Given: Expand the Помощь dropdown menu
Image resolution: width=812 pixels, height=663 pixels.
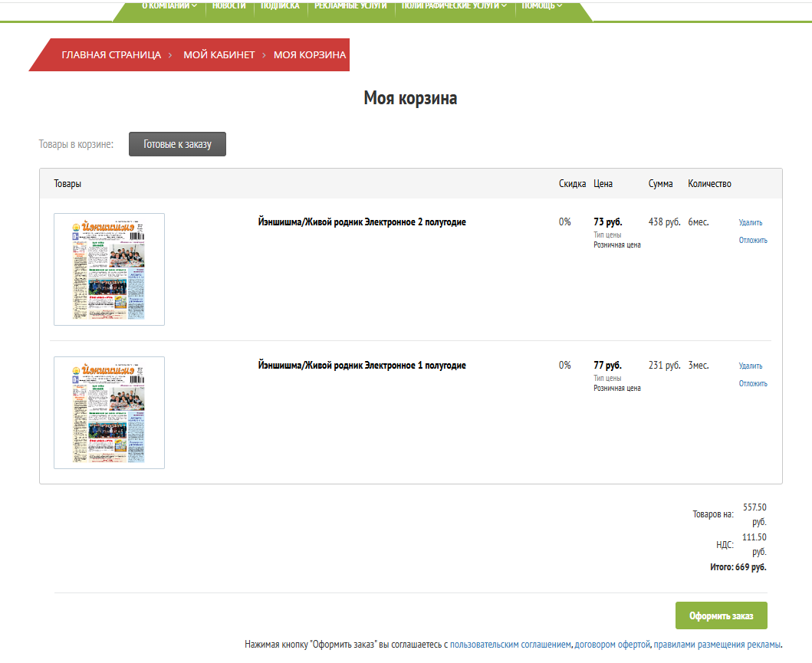Looking at the screenshot, I should click(x=541, y=6).
